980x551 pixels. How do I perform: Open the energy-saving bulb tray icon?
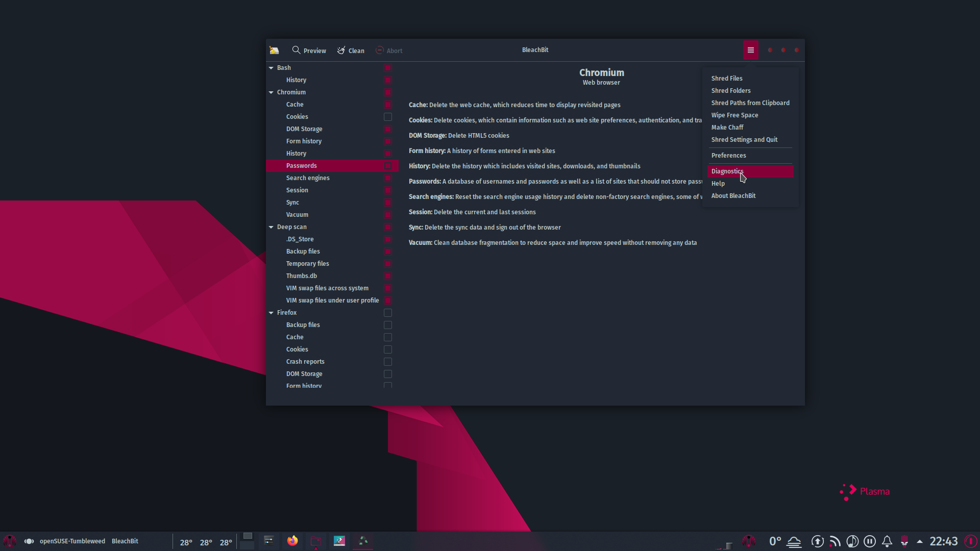904,541
